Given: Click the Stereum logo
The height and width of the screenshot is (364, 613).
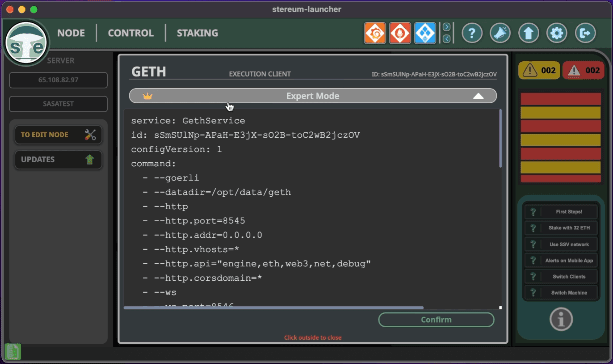Looking at the screenshot, I should click(26, 43).
